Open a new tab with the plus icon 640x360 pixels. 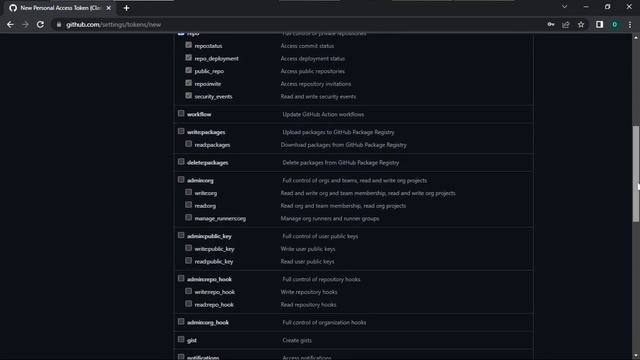point(127,8)
